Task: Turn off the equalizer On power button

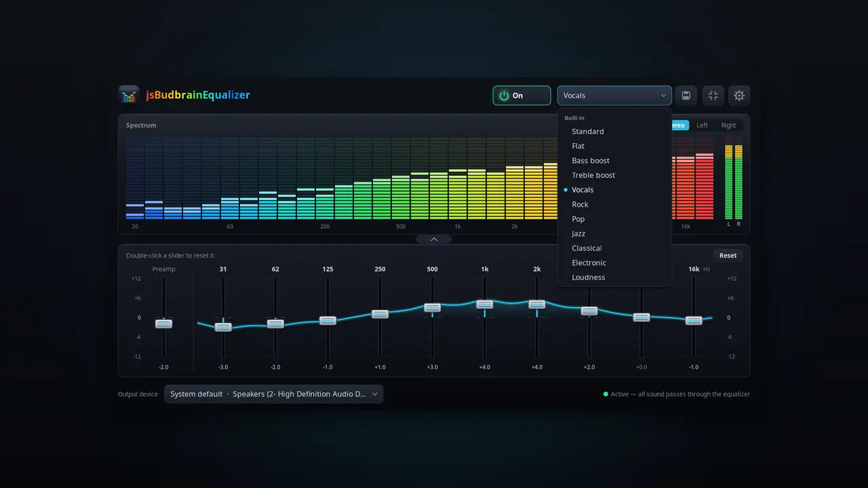Action: point(521,96)
